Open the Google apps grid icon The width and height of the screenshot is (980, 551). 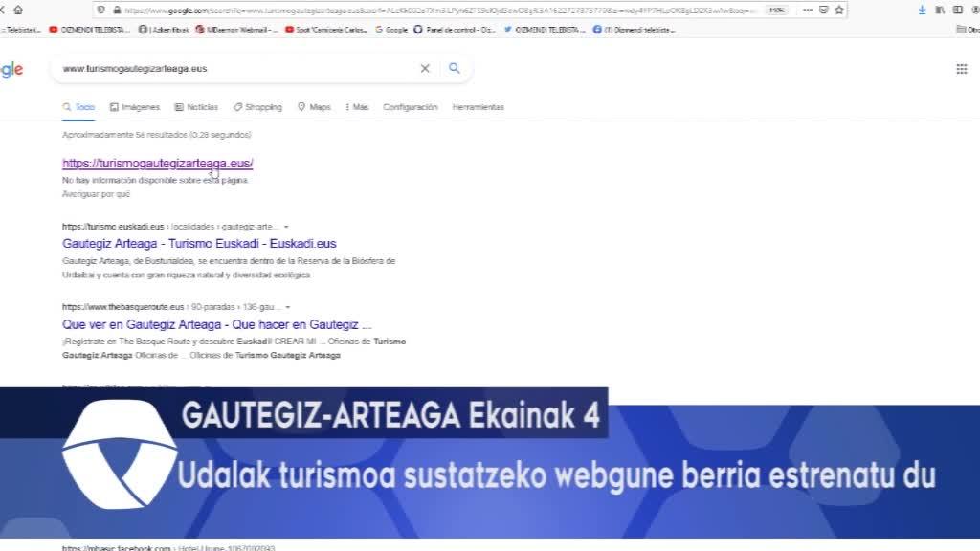pyautogui.click(x=962, y=69)
